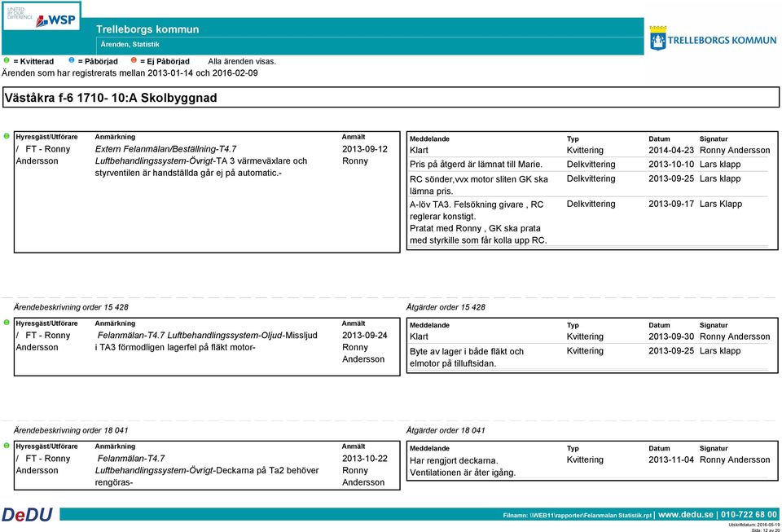Screen dimensions: 782x532
Task: Click "Ronny Andersson" signature in the 2013-11-04 row
Action: (735, 460)
